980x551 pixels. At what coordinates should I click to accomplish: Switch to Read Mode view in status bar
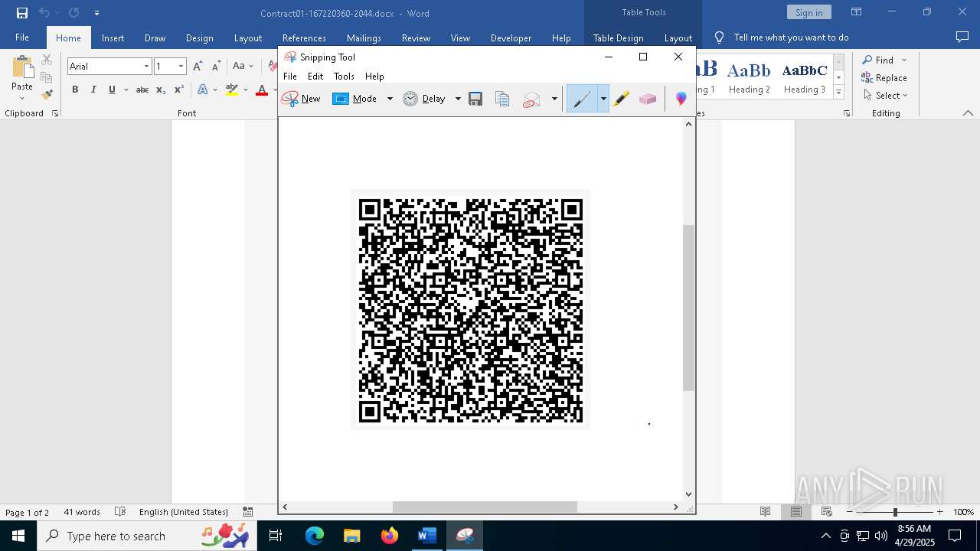pyautogui.click(x=765, y=512)
